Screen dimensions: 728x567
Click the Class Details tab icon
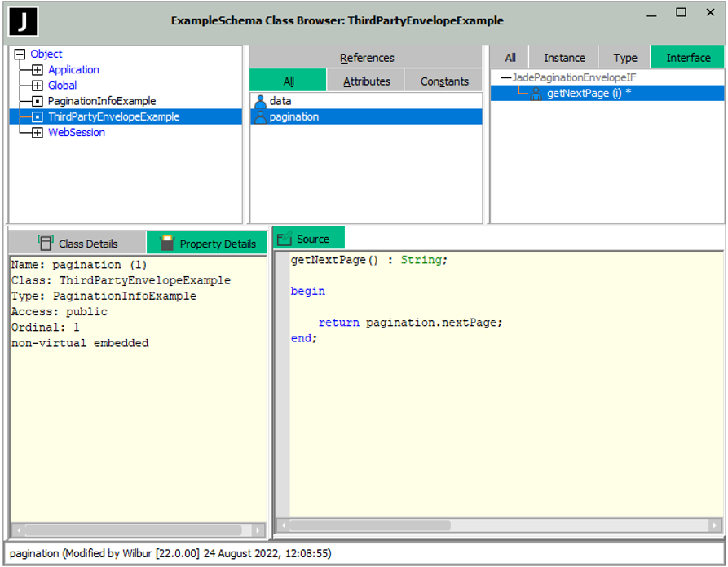pyautogui.click(x=46, y=243)
